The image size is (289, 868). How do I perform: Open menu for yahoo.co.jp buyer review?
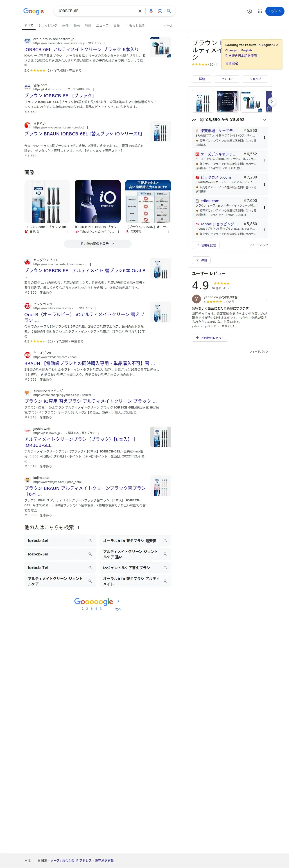click(266, 299)
